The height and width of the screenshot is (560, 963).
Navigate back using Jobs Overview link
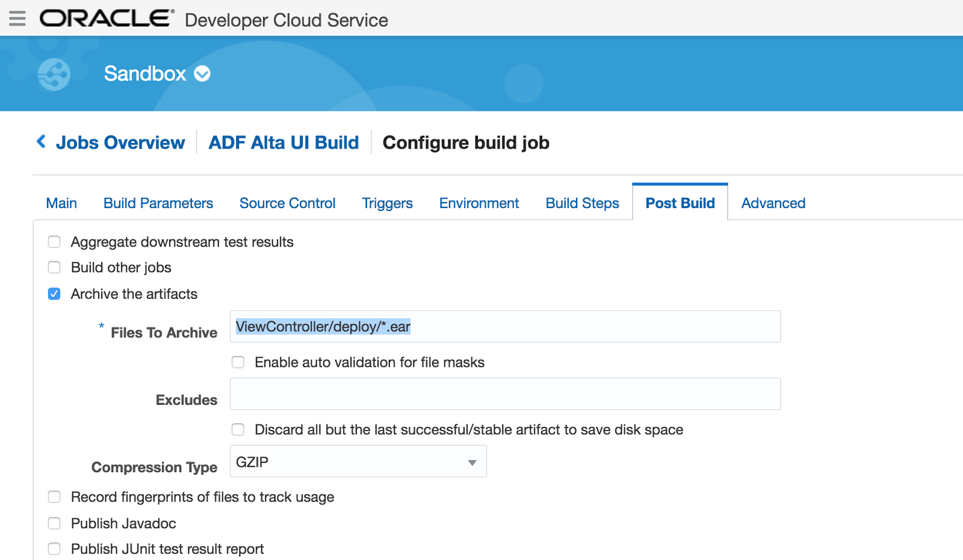click(x=120, y=142)
